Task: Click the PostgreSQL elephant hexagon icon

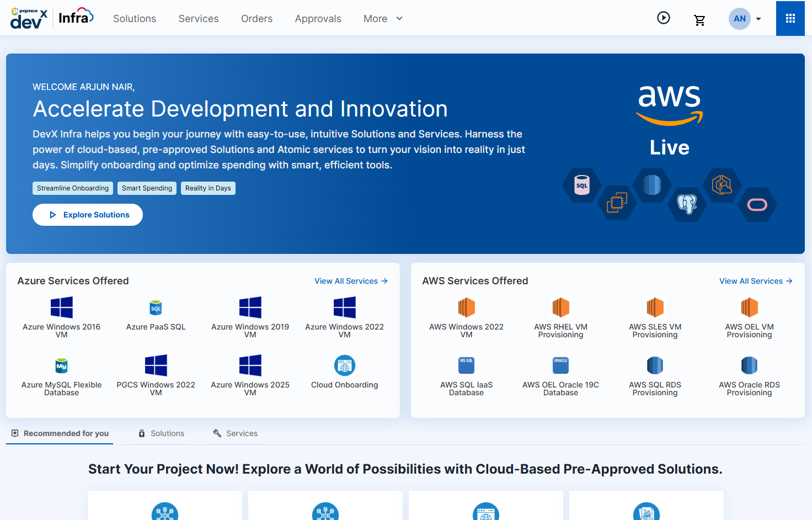Action: pyautogui.click(x=687, y=204)
